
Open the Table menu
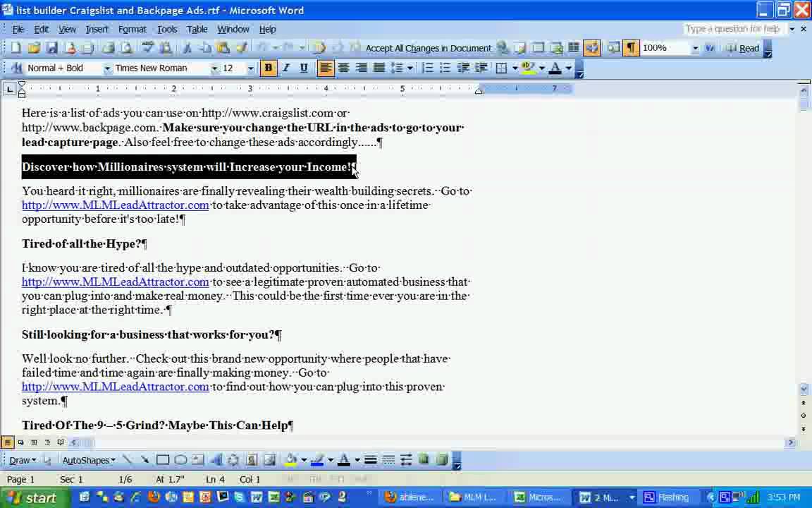pyautogui.click(x=197, y=29)
